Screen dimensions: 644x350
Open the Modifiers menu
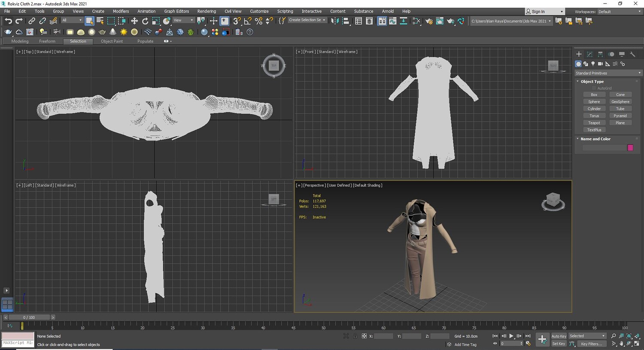121,11
